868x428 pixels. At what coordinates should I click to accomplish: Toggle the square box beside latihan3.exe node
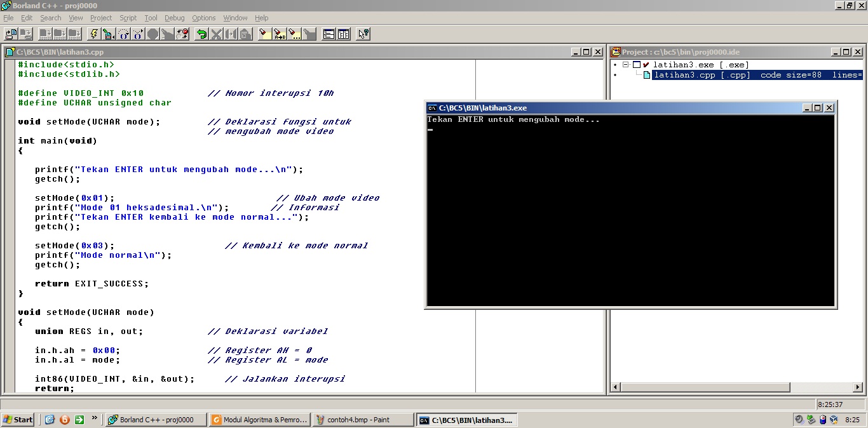pyautogui.click(x=637, y=65)
